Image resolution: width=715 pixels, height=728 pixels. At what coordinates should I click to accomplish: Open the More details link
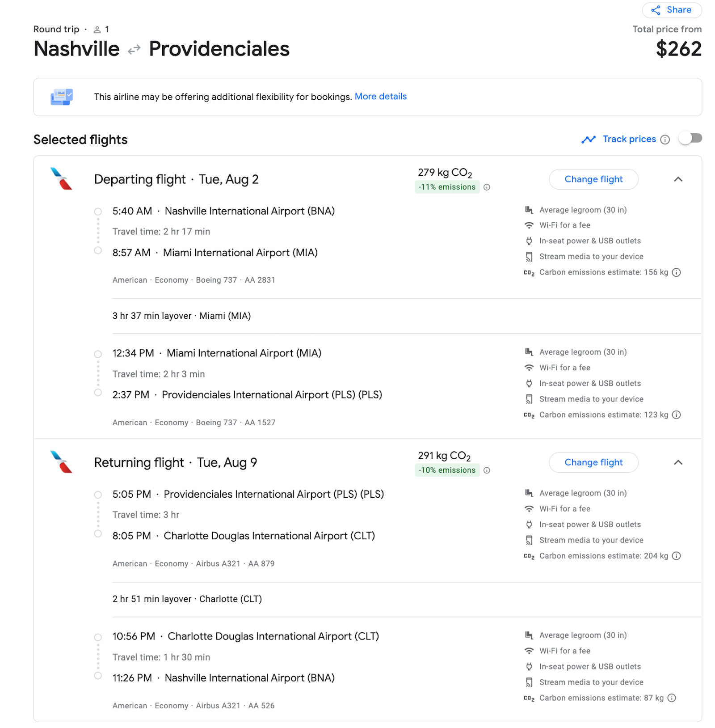(x=380, y=96)
